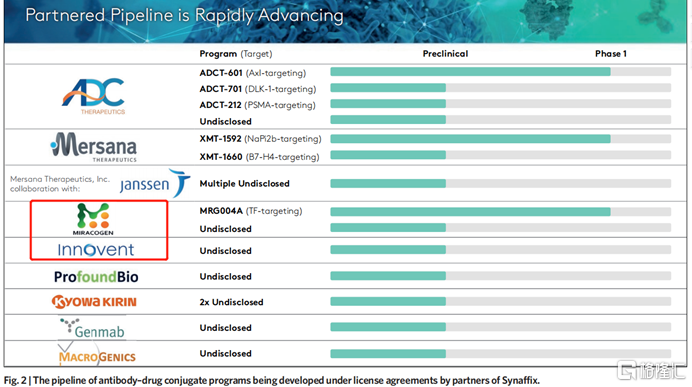The width and height of the screenshot is (692, 387).
Task: Click the ADCT-701 (DLK-1-targeting) label
Action: (x=258, y=89)
